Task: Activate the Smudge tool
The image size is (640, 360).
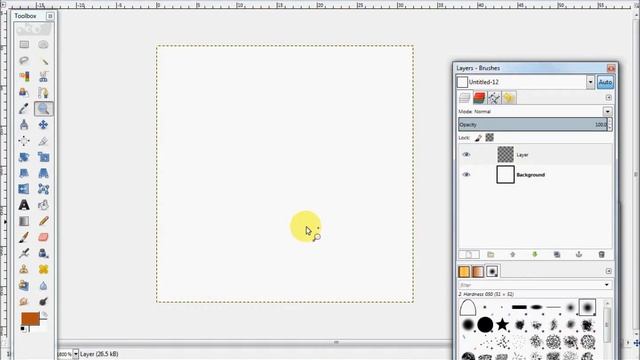Action: click(x=24, y=302)
